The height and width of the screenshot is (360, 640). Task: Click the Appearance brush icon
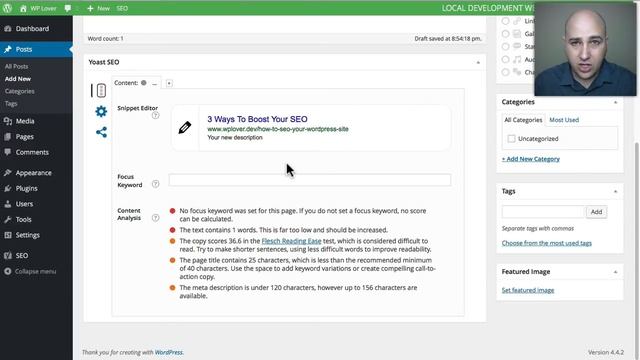click(x=7, y=173)
